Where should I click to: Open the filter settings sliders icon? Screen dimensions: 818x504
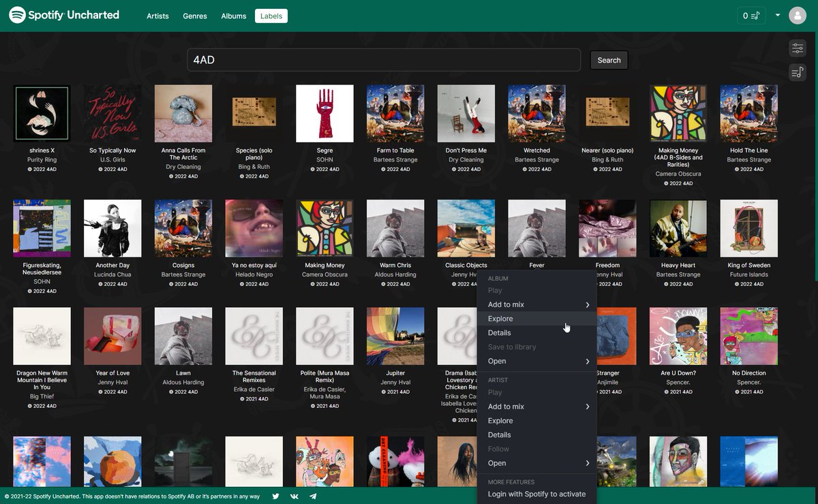798,48
